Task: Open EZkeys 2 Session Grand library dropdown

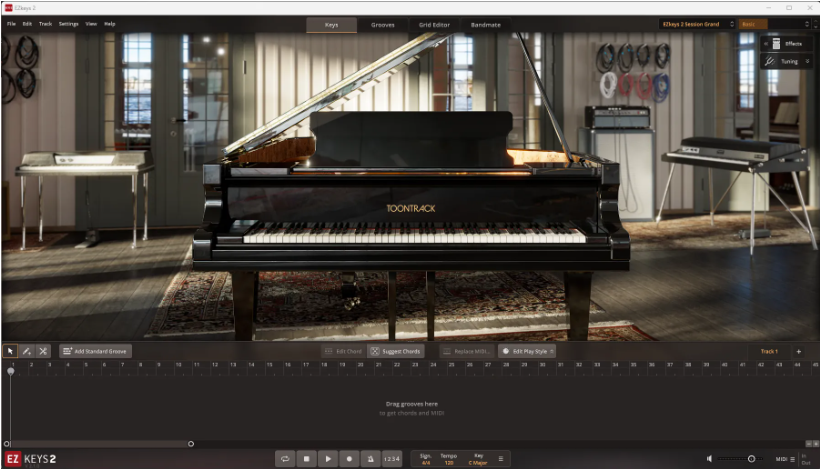Action: [x=698, y=24]
